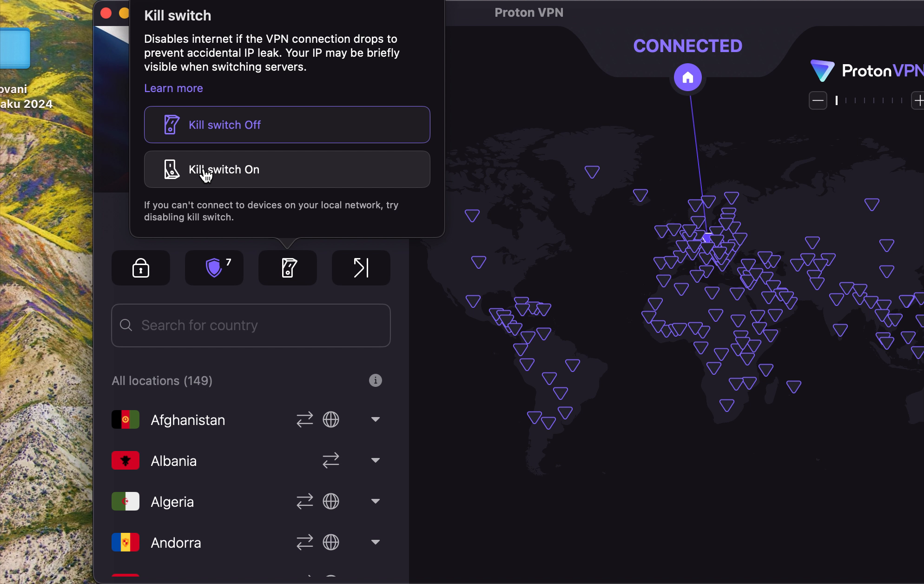Select Kill switch Off option
Screen dimensions: 924x584
(287, 125)
